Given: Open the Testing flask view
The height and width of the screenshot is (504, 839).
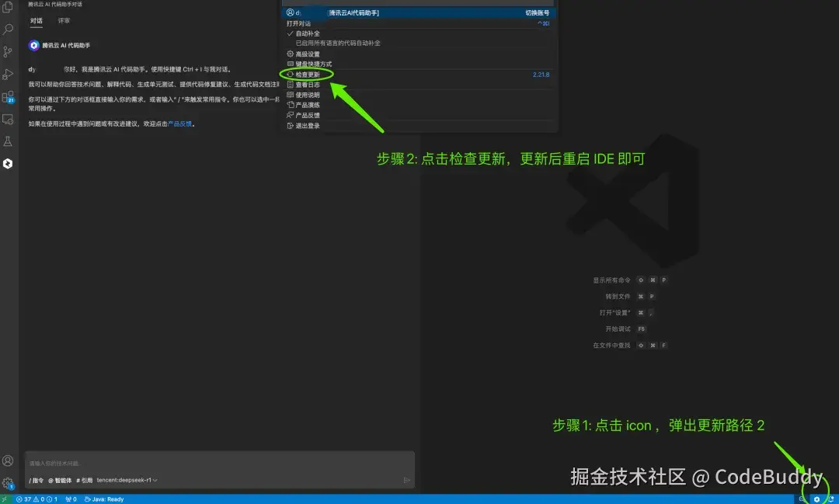Looking at the screenshot, I should point(8,141).
